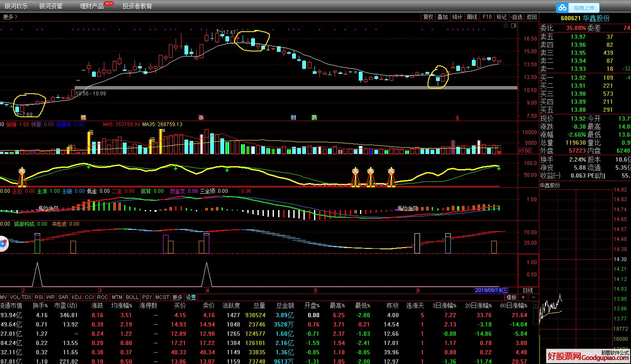Sort by 流通市值 column header

click(x=11, y=305)
